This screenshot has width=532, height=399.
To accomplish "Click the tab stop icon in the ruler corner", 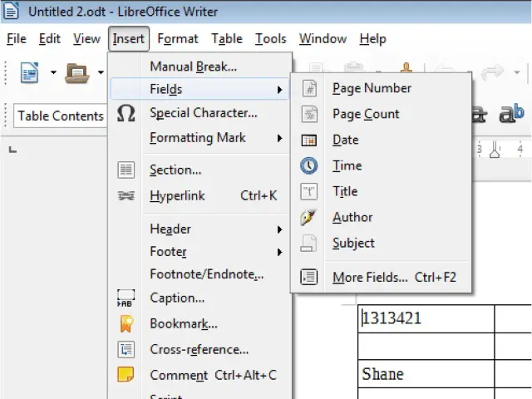I will click(x=12, y=150).
